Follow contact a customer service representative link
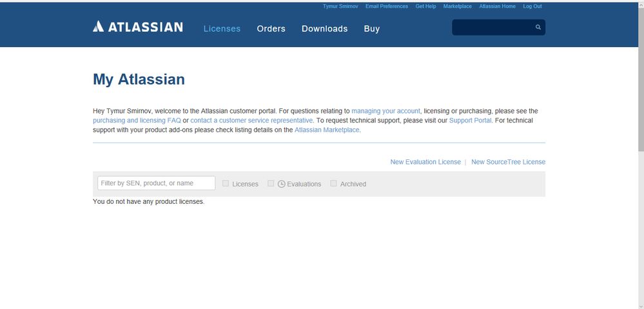Viewport: 644px width, 309px height. coord(251,121)
